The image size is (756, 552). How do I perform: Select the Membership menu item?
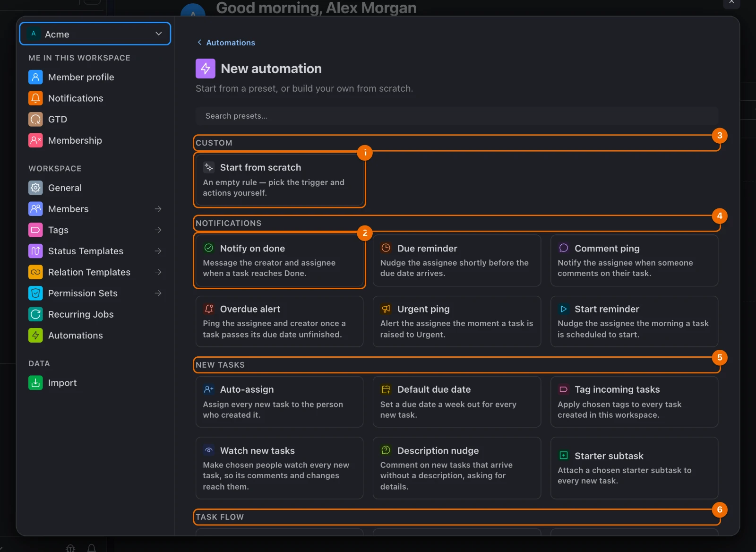point(95,140)
